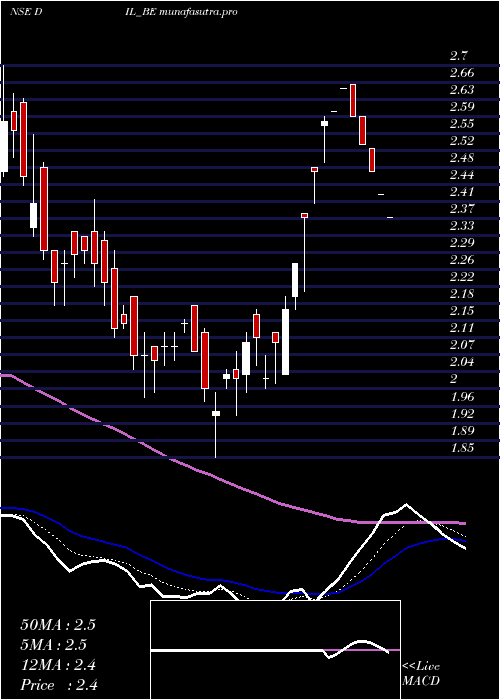Select the 1.92 price axis label
Screen dimensions: 500x700
coord(462,413)
